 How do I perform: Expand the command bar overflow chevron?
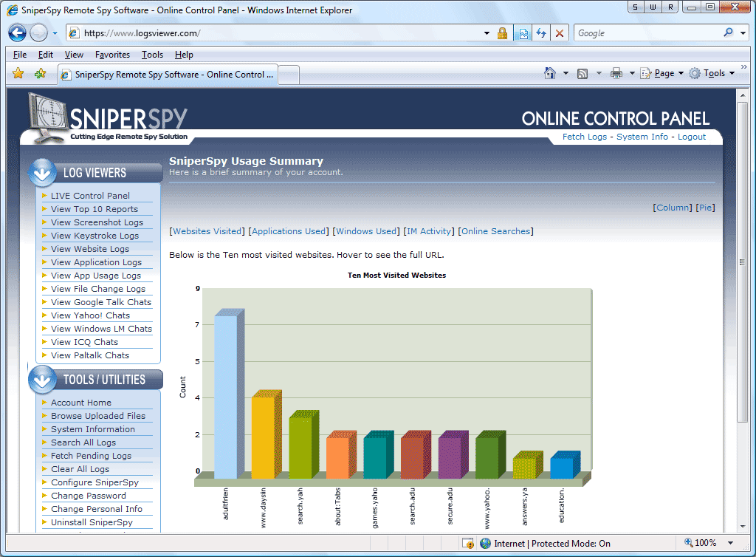(744, 67)
